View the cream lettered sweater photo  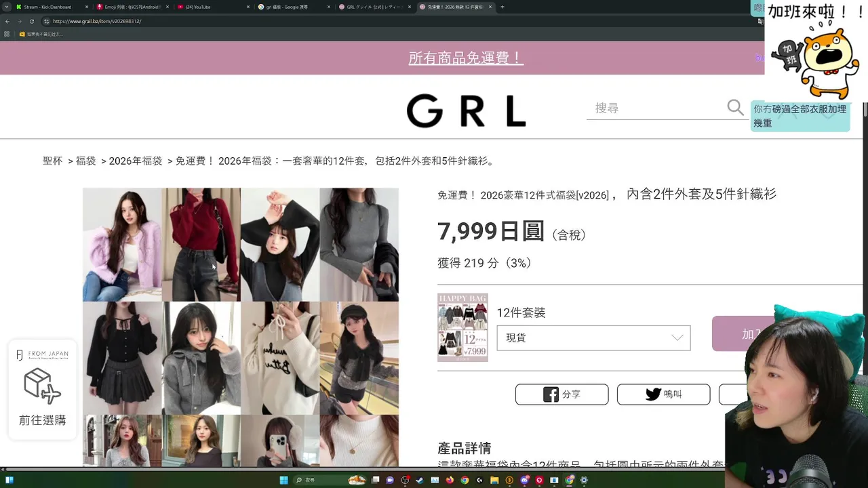[280, 358]
